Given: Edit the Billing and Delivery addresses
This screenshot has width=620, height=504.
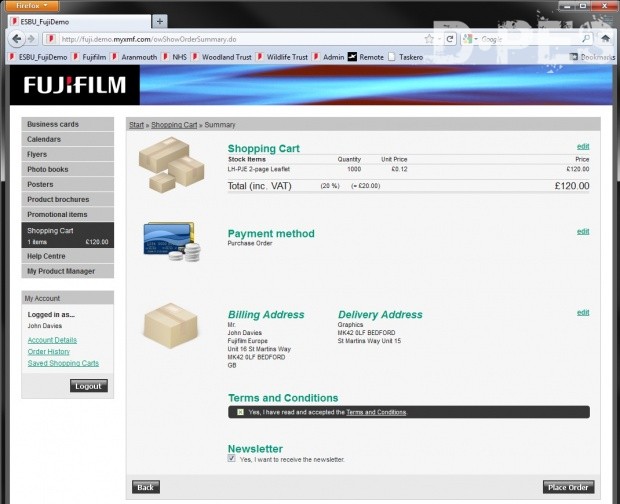Looking at the screenshot, I should pyautogui.click(x=583, y=313).
